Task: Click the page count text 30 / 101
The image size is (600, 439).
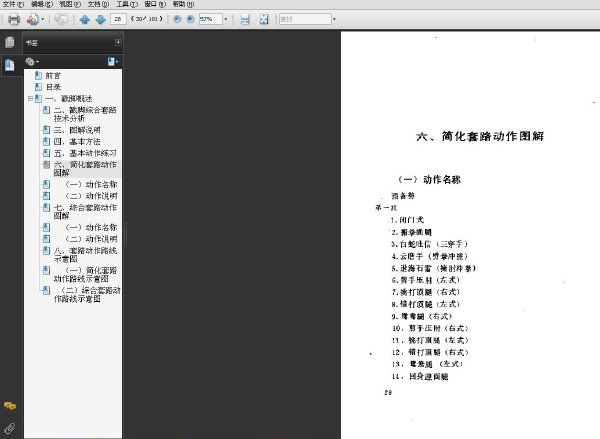Action: point(147,19)
